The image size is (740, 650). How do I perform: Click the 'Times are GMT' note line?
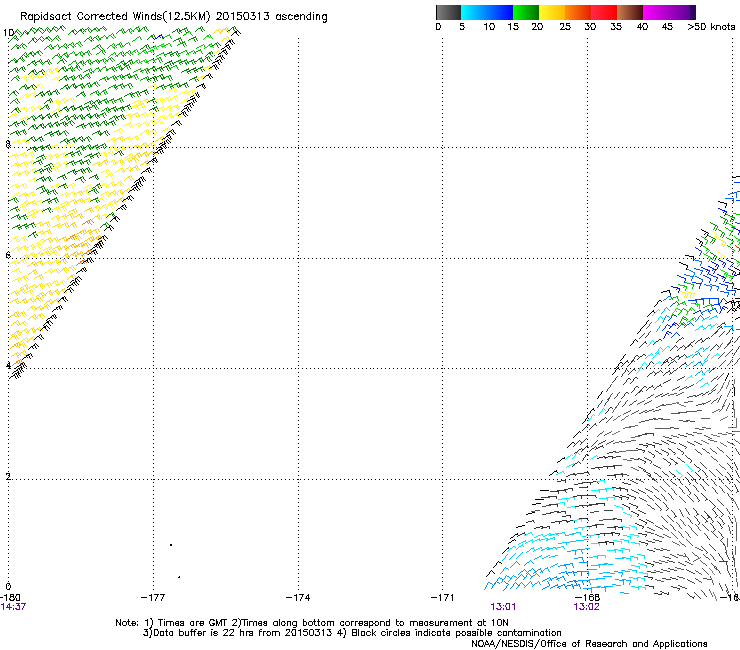[x=312, y=623]
